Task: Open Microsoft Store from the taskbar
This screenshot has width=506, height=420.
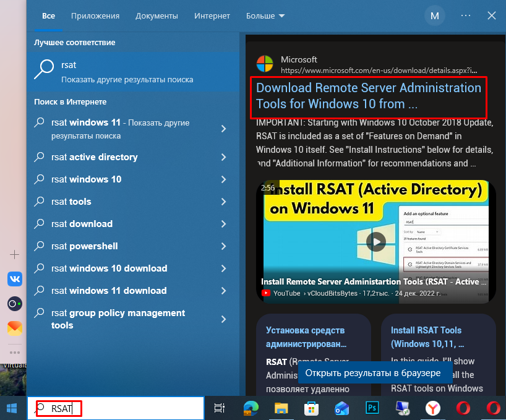Action: pos(311,408)
